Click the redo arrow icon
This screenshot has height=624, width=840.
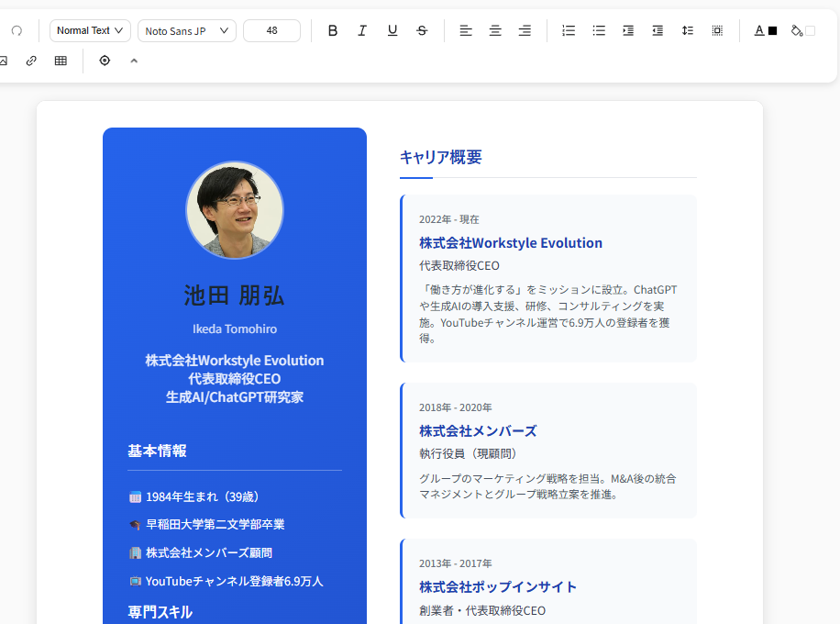(17, 30)
